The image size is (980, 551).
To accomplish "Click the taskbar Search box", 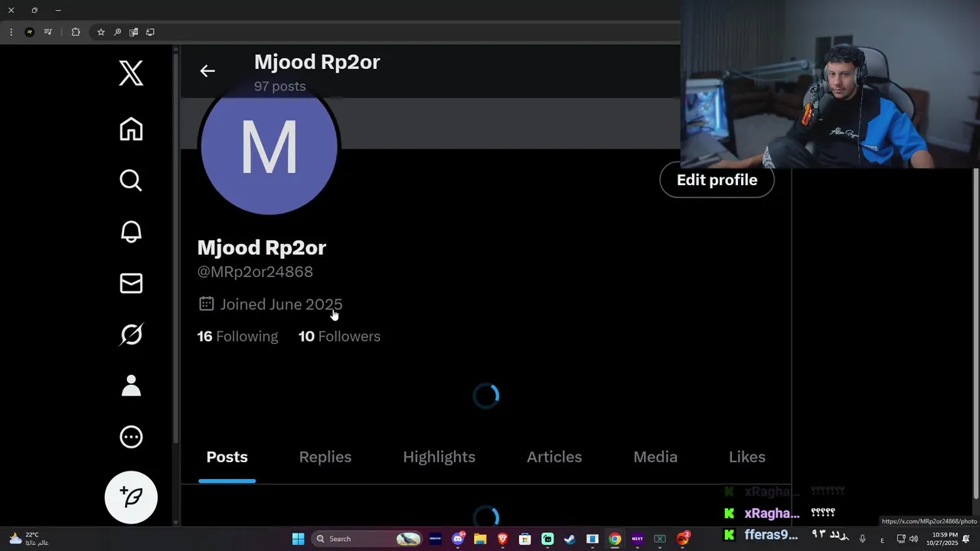I will (x=368, y=539).
